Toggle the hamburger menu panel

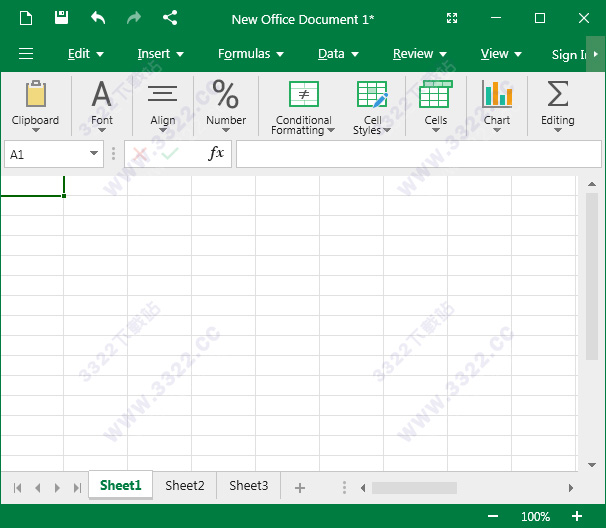(26, 54)
